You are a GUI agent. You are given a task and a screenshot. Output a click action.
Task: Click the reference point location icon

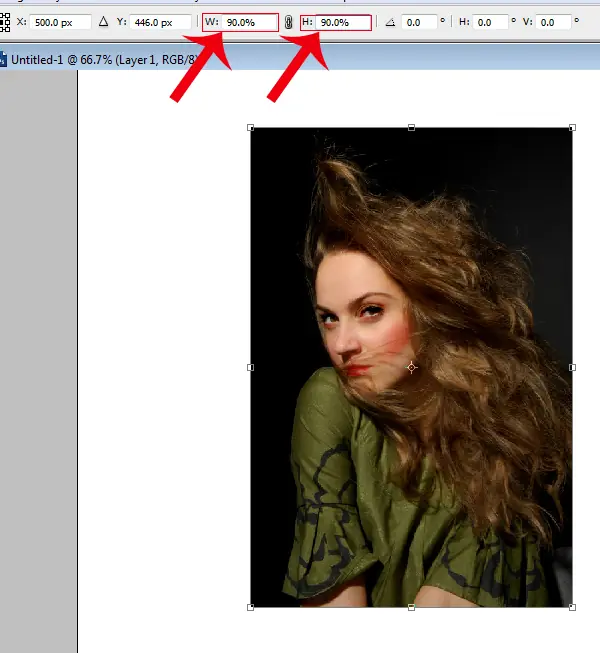point(5,22)
